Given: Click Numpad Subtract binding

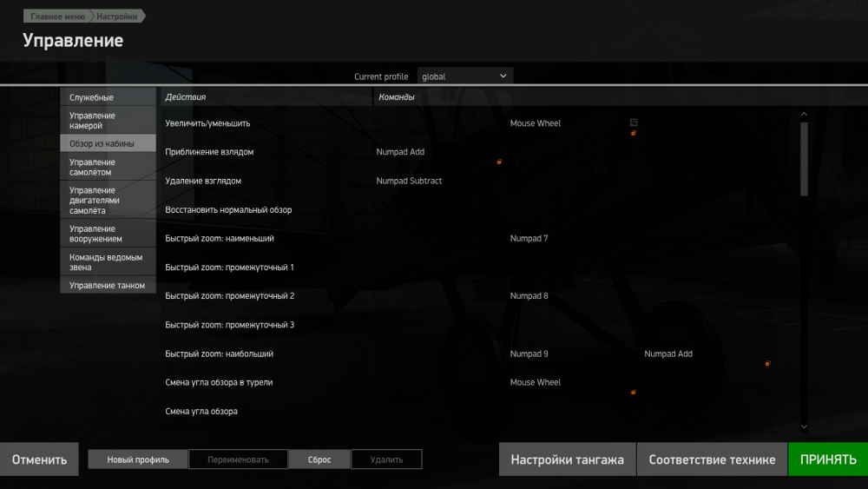Looking at the screenshot, I should 409,181.
